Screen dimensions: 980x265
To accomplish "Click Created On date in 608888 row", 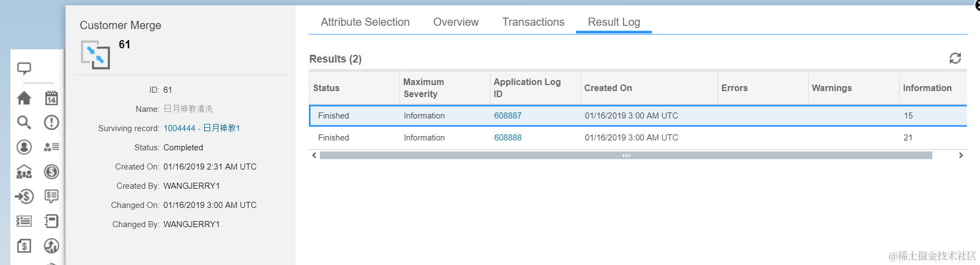I will click(x=632, y=138).
